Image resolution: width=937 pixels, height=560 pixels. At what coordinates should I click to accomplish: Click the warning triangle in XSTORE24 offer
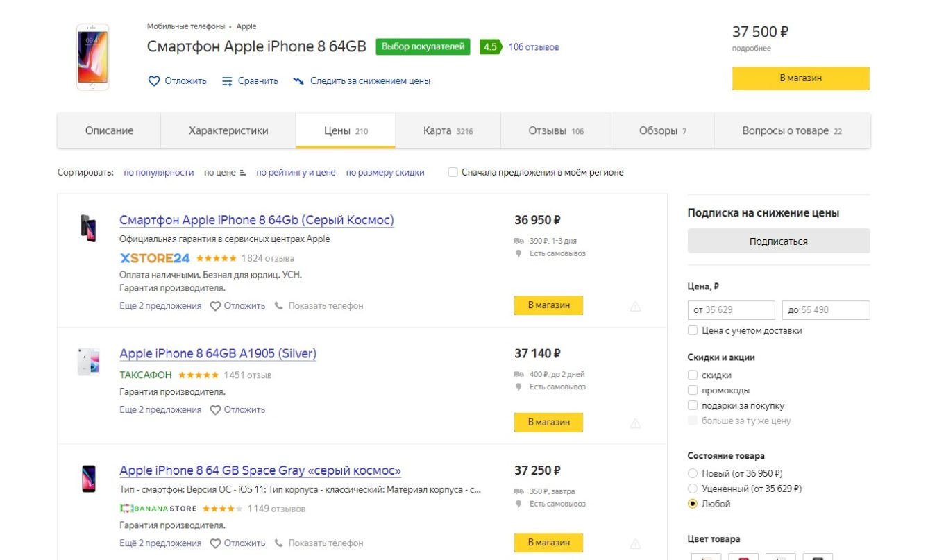click(x=635, y=306)
